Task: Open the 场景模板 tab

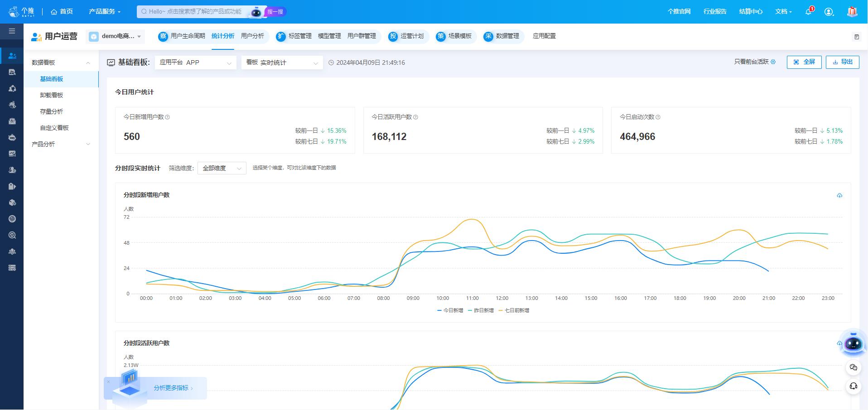Action: pyautogui.click(x=460, y=36)
